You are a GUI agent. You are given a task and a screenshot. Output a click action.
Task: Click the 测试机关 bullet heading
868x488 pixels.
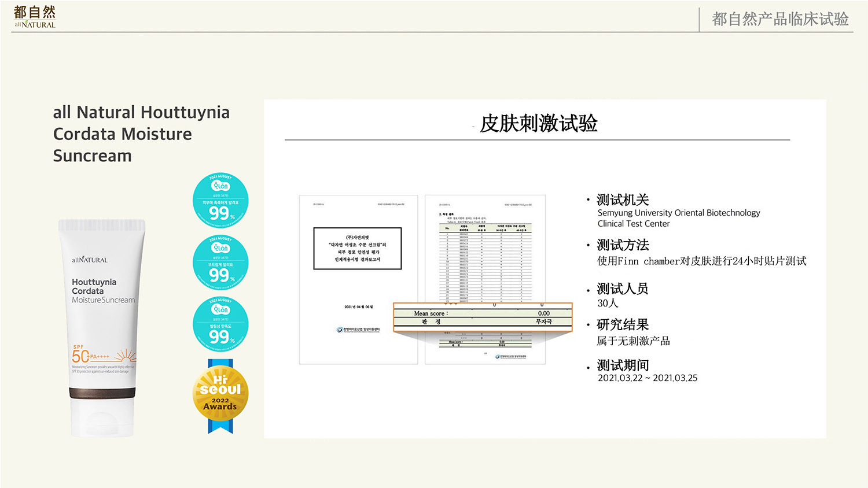tap(623, 200)
